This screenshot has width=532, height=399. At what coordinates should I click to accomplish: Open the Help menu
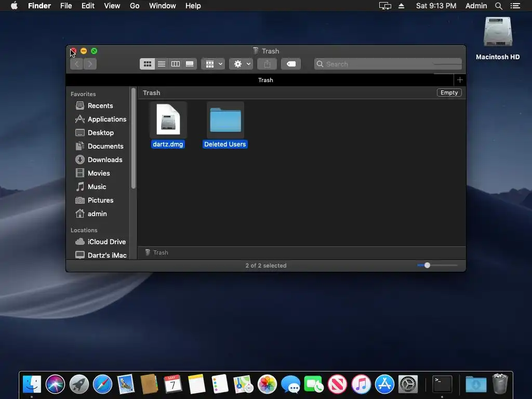193,6
